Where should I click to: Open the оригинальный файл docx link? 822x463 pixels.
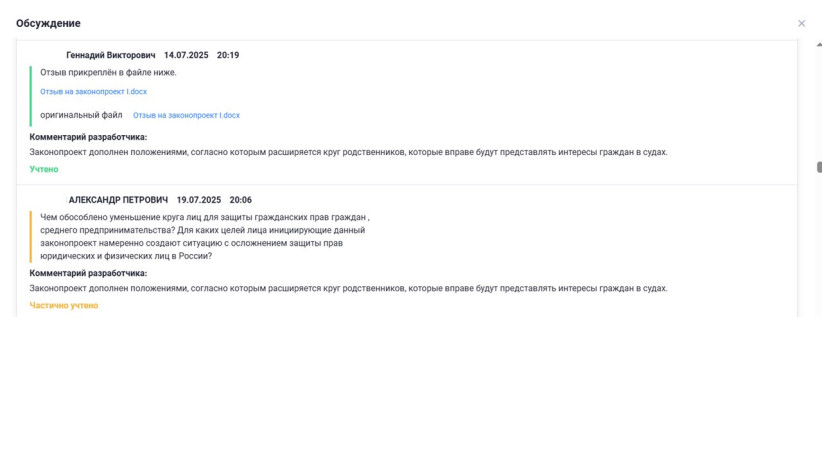pos(186,115)
